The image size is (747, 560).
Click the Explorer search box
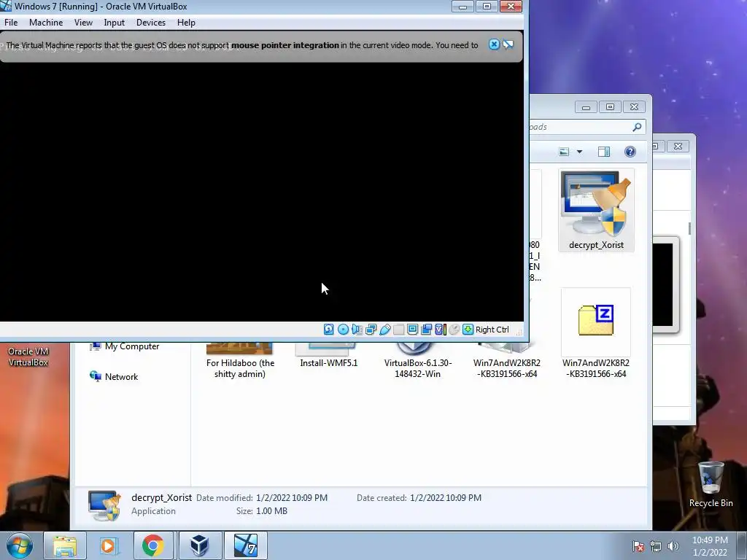[x=587, y=127]
